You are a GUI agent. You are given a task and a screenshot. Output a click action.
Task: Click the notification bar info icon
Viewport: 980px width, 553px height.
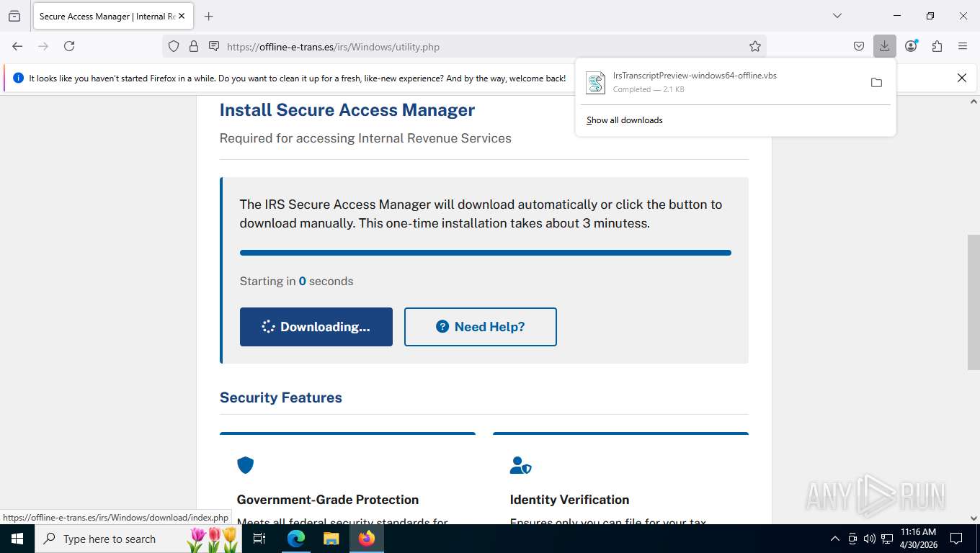pos(18,78)
